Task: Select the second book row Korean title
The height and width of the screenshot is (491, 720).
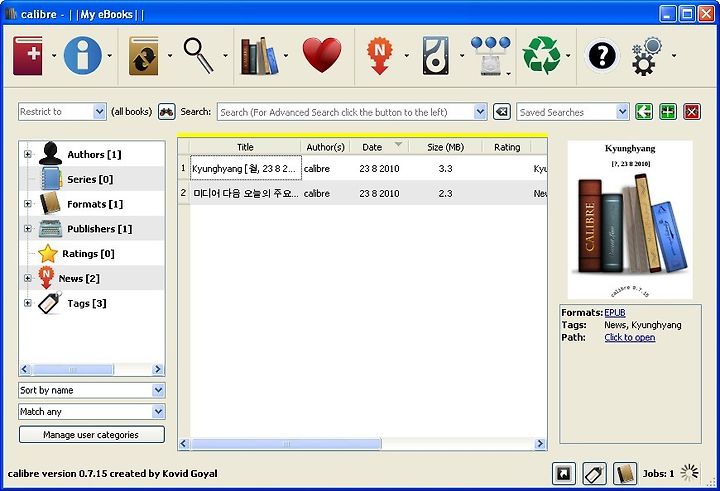Action: 246,193
